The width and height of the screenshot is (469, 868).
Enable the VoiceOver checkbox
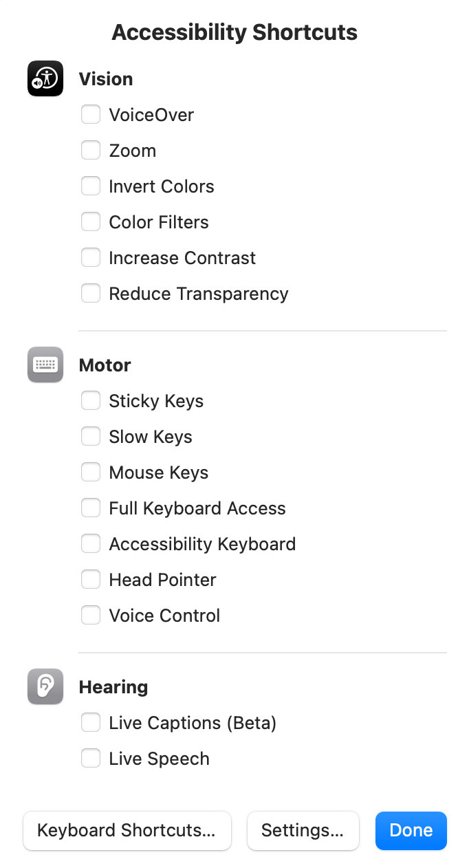tap(91, 114)
